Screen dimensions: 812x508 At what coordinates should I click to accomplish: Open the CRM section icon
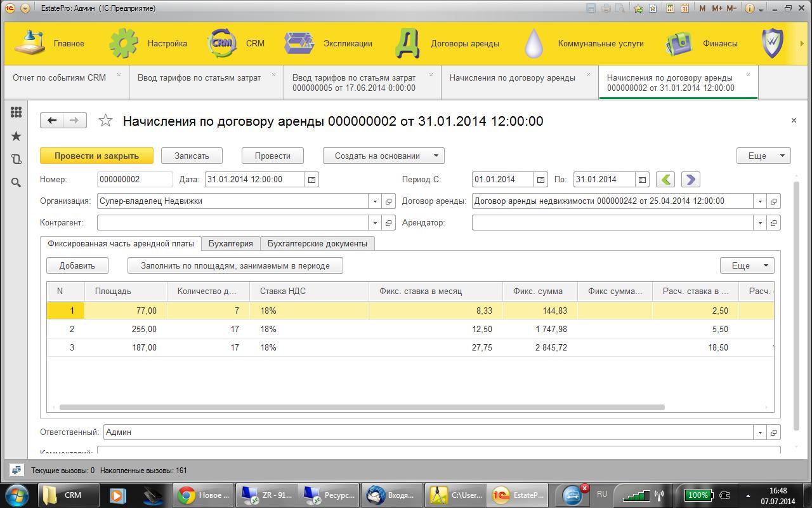[x=223, y=43]
